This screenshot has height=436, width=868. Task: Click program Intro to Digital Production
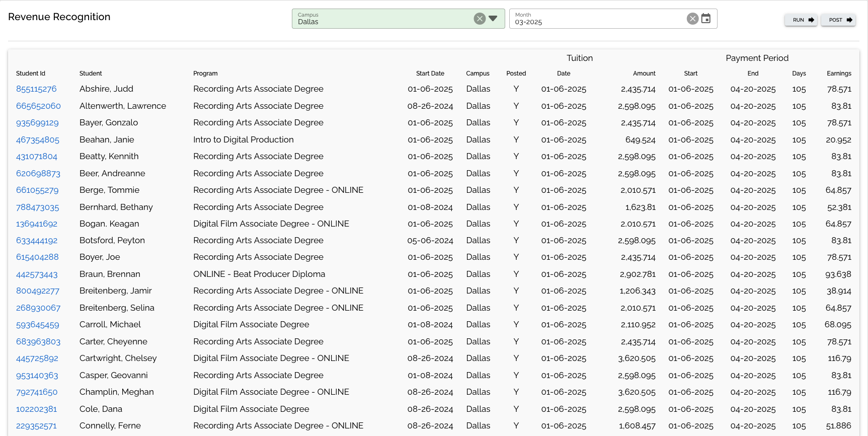tap(244, 140)
